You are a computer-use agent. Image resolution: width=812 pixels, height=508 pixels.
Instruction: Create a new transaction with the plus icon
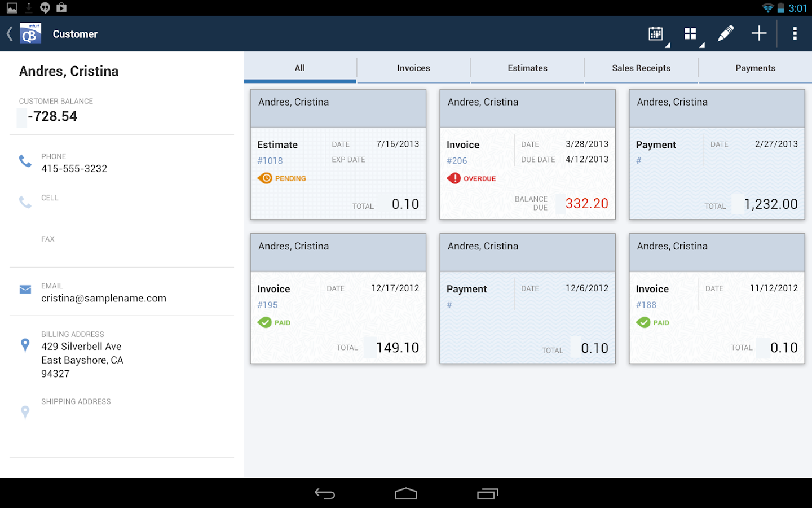coord(759,33)
